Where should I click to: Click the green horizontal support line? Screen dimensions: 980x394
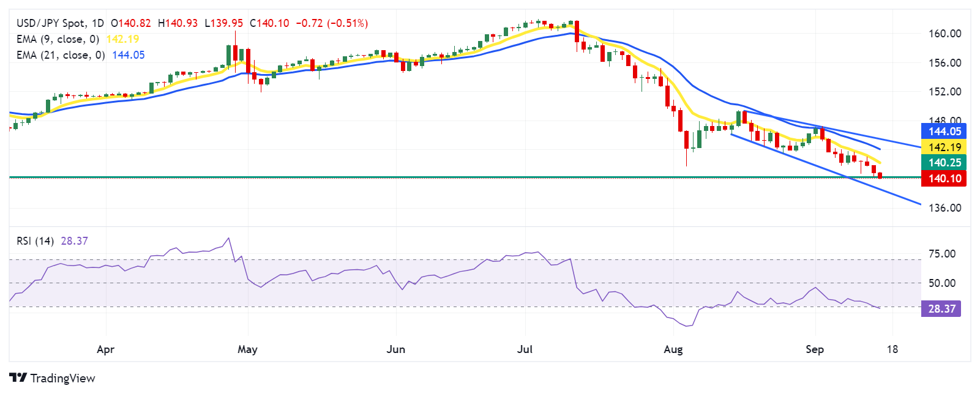tap(465, 177)
